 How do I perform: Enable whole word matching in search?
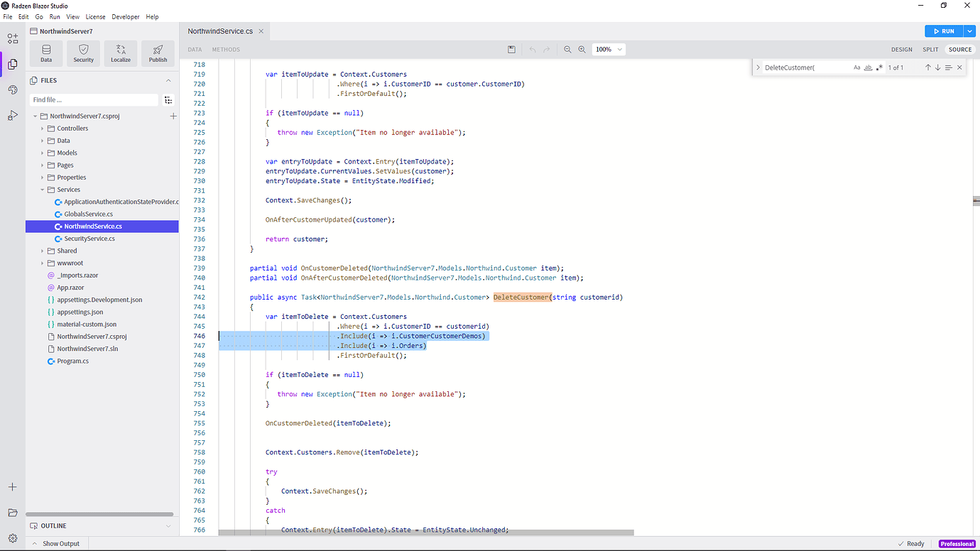coord(868,67)
